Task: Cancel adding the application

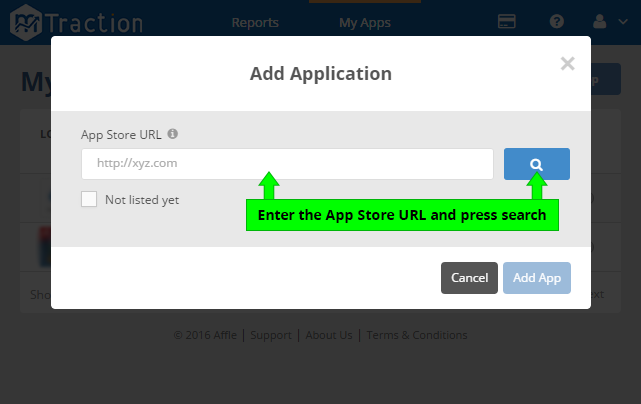Action: pos(469,278)
